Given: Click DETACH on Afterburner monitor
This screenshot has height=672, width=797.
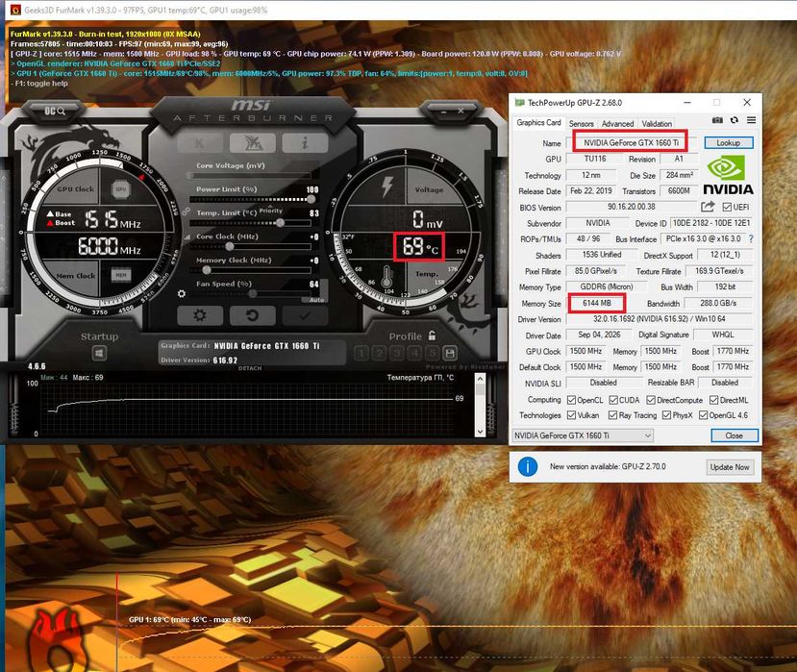Looking at the screenshot, I should tap(250, 368).
